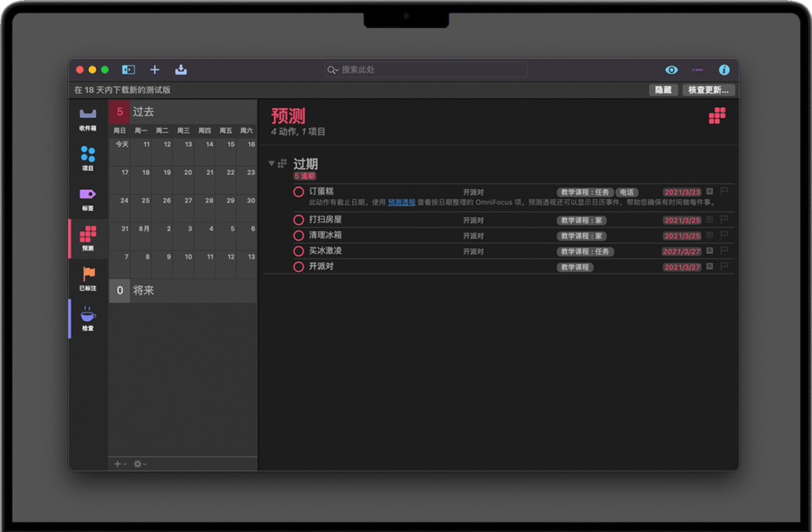Check off the 打扫房屋 task circle
The image size is (812, 532).
point(298,220)
